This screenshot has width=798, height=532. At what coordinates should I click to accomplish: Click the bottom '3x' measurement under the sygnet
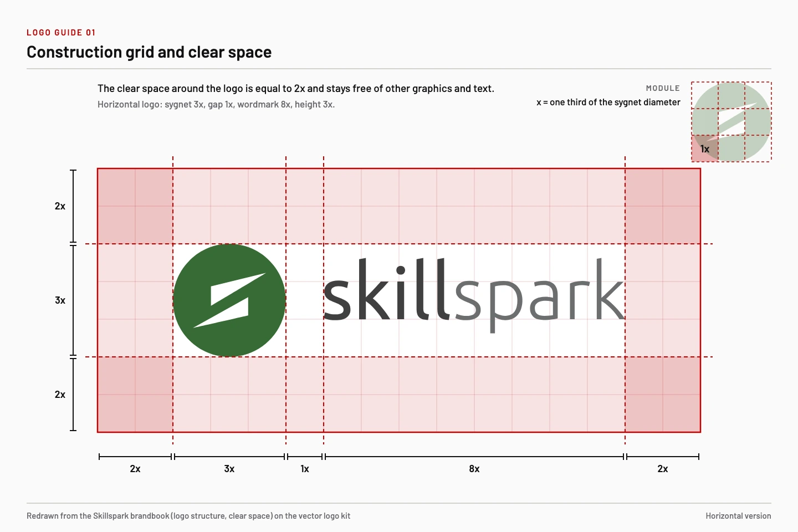click(229, 469)
